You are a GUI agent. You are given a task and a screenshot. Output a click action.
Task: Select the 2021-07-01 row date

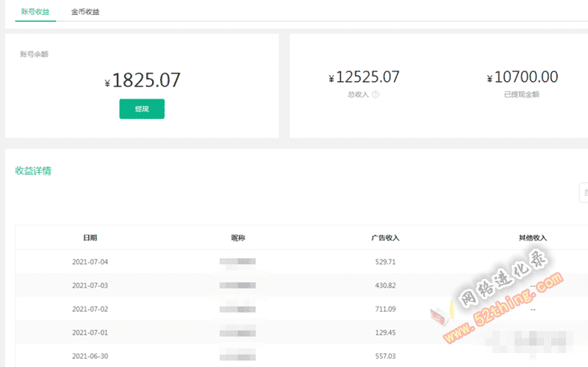pyautogui.click(x=90, y=332)
